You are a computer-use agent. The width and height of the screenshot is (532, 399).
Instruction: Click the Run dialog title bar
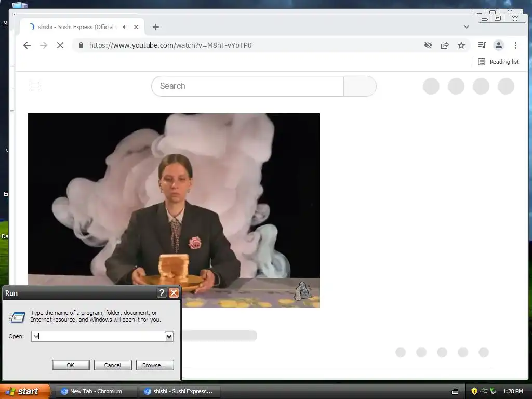point(79,293)
